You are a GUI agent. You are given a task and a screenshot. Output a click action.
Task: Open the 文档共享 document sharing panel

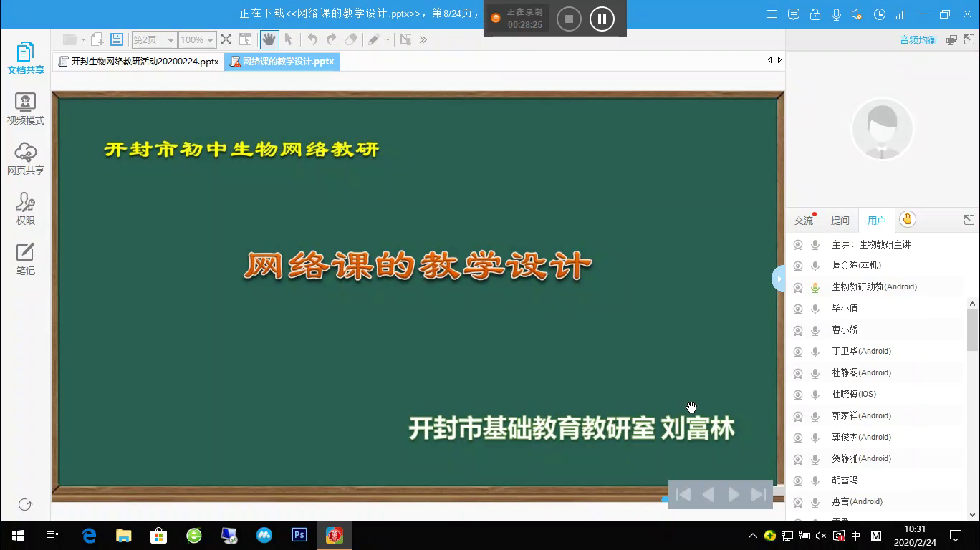26,58
